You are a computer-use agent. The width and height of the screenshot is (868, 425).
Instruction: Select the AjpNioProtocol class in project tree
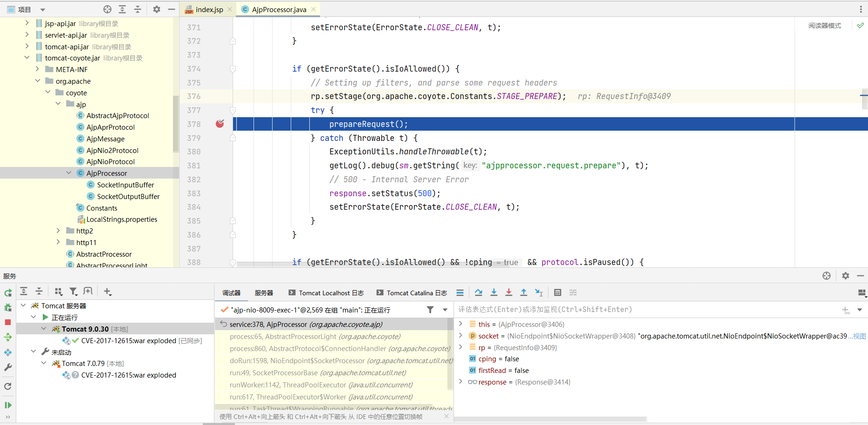(x=110, y=161)
